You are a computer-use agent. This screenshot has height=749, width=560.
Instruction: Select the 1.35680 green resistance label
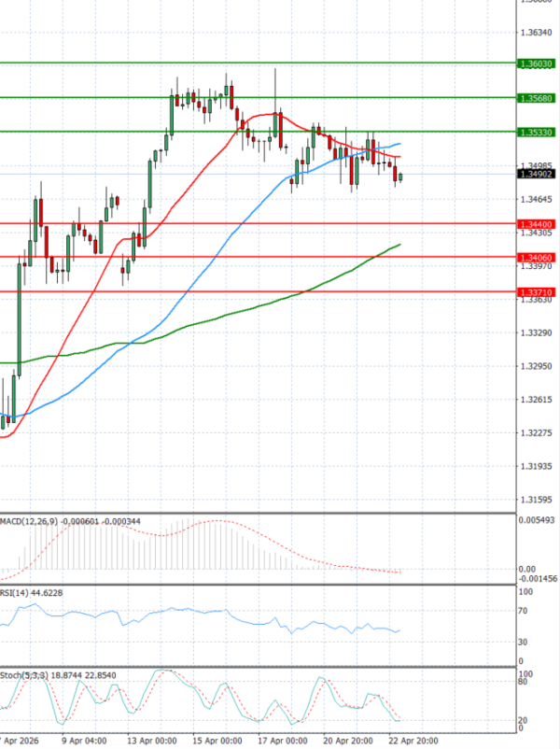pos(535,97)
